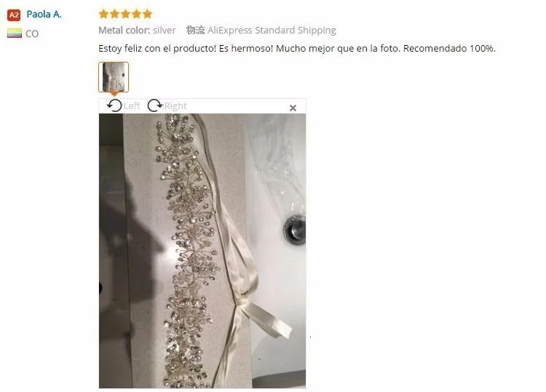Image resolution: width=546 pixels, height=392 pixels.
Task: Click the enlarged bridal belt photo
Action: (202, 251)
